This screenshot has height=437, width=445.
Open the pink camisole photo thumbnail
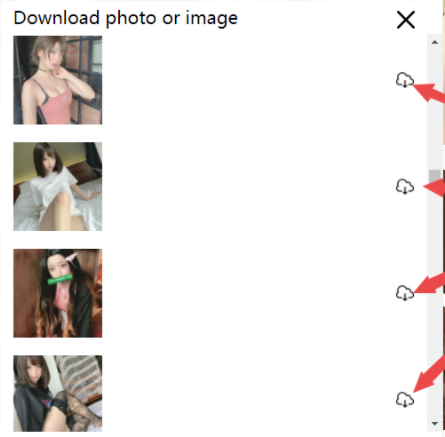[58, 80]
